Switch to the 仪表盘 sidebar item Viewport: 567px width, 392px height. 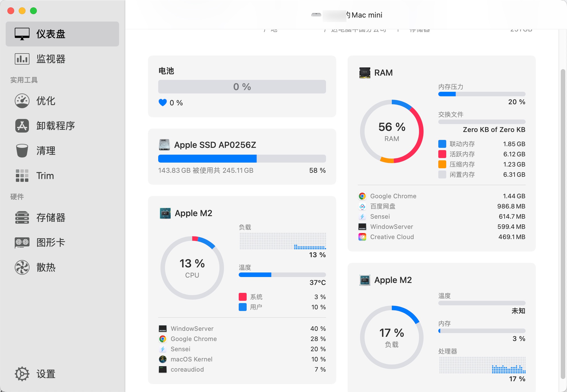click(x=62, y=34)
